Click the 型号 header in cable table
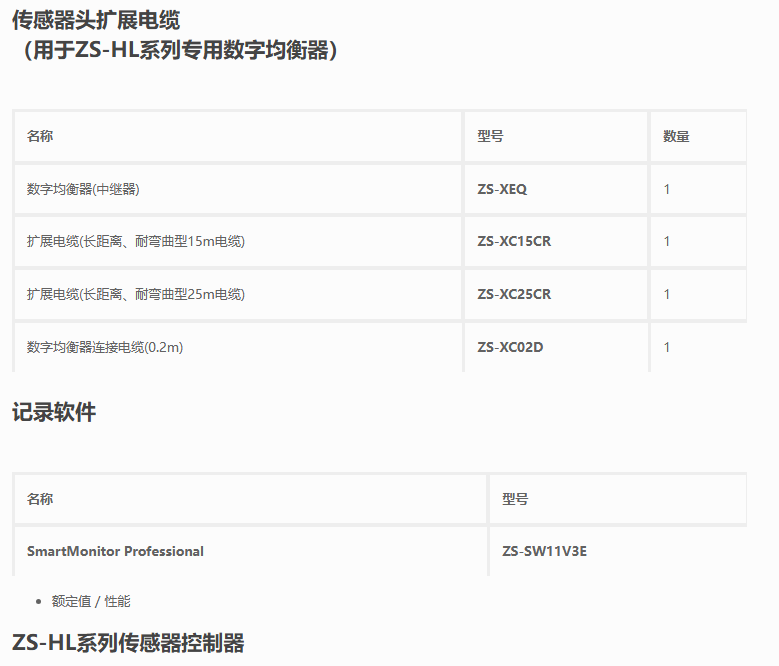Image resolution: width=779 pixels, height=666 pixels. tap(490, 136)
